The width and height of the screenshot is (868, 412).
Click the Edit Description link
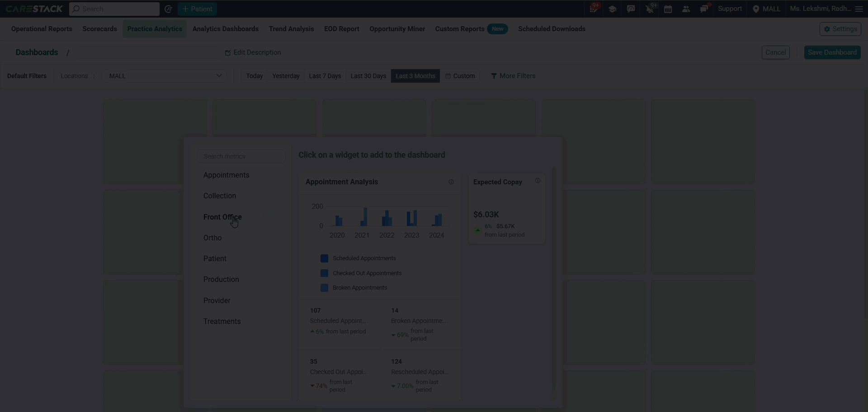(253, 52)
